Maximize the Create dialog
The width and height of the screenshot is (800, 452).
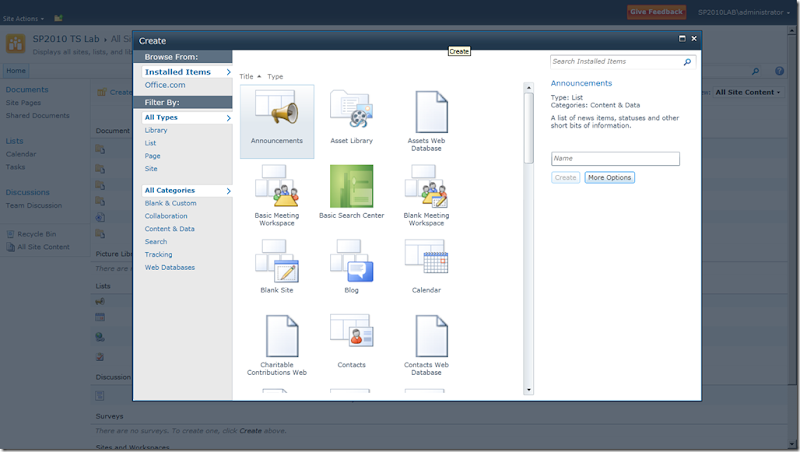(682, 38)
